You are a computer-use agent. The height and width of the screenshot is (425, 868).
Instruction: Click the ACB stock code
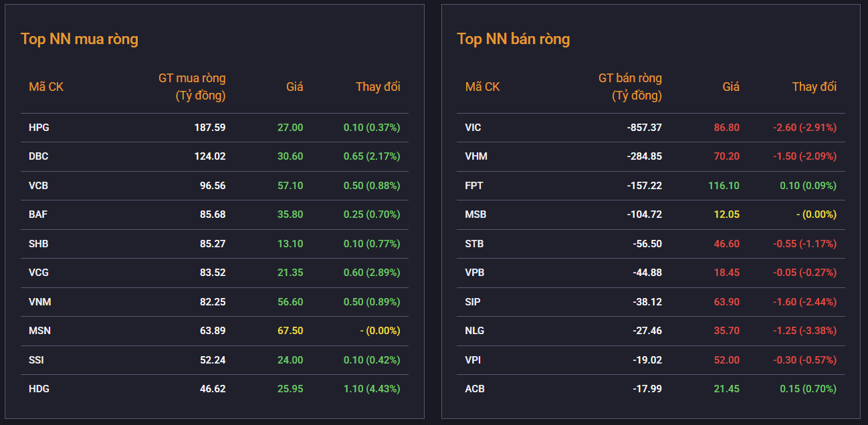(475, 389)
